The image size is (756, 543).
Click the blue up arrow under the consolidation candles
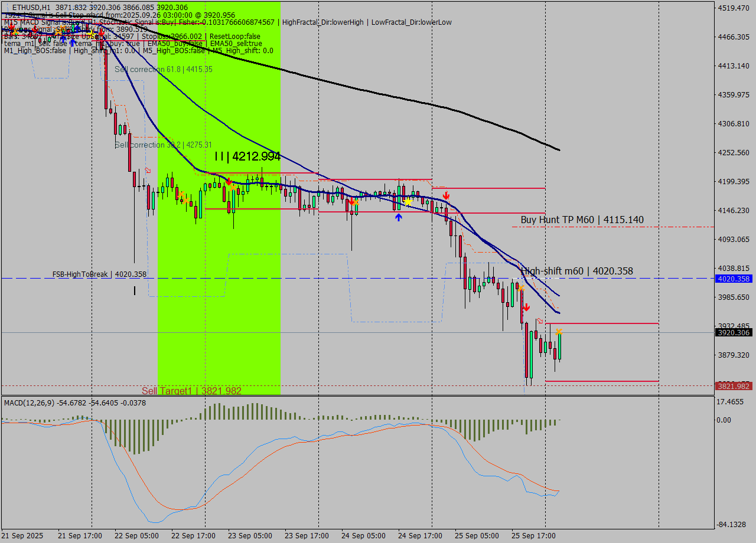399,217
